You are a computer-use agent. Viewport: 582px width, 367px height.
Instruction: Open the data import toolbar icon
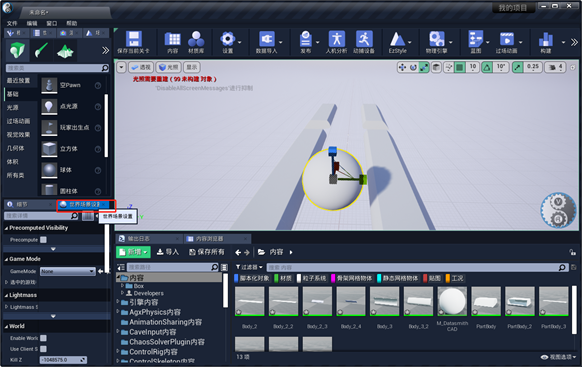pyautogui.click(x=267, y=39)
